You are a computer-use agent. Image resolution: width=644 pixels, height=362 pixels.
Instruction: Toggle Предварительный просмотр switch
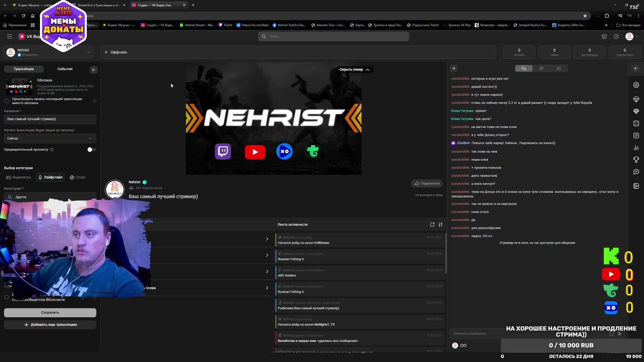92,150
